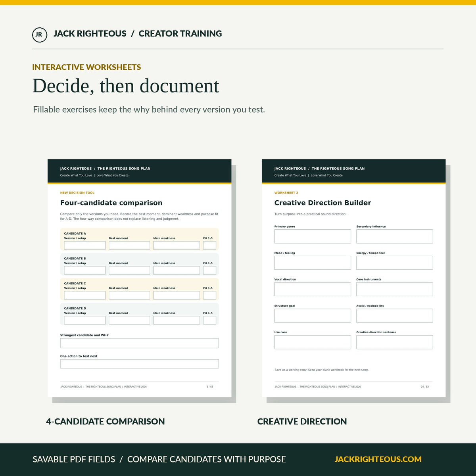The width and height of the screenshot is (476, 476).
Task: Click the Four-candidate comparison heading
Action: tap(111, 203)
